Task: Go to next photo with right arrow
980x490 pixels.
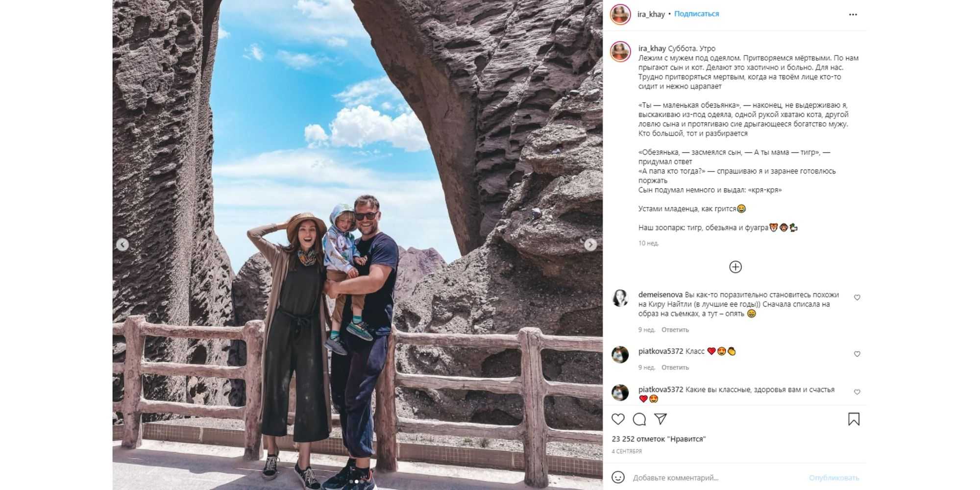Action: [590, 244]
